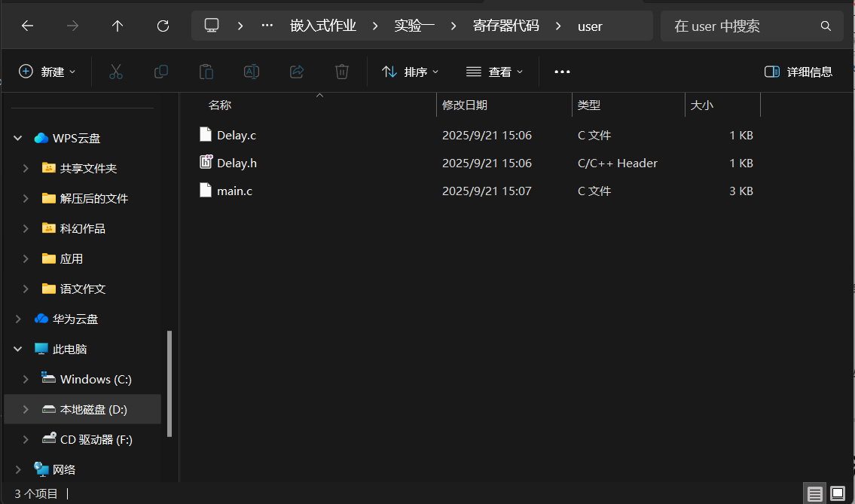Click the Delete trash icon
This screenshot has height=504, width=855.
pyautogui.click(x=342, y=72)
